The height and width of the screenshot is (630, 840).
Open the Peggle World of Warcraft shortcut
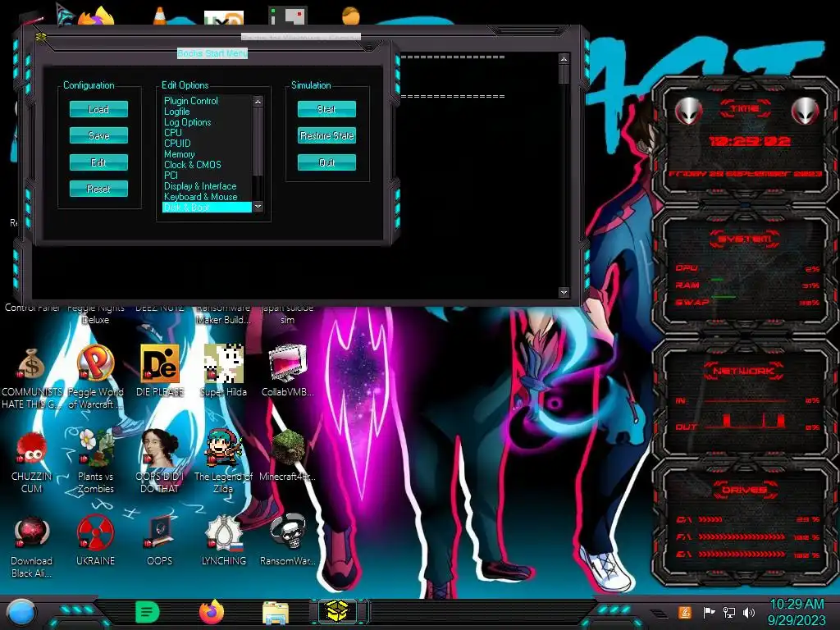95,378
